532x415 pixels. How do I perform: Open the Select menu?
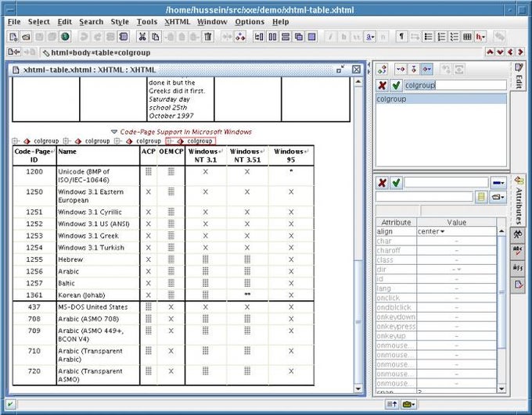tap(38, 22)
